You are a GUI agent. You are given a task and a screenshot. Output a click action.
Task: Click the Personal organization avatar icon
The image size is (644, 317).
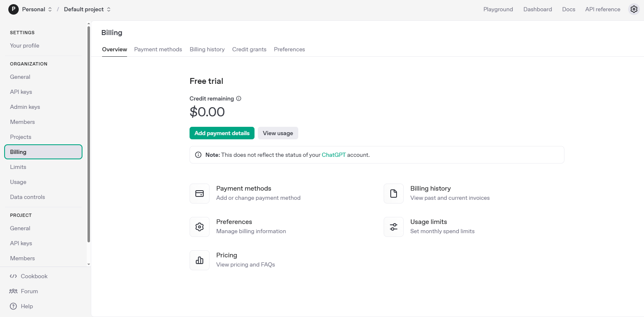point(13,9)
